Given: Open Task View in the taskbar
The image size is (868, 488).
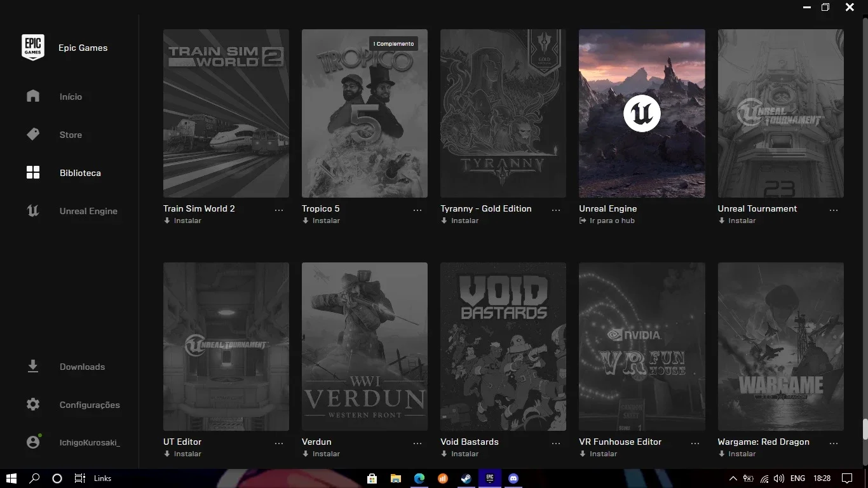Looking at the screenshot, I should 79,478.
